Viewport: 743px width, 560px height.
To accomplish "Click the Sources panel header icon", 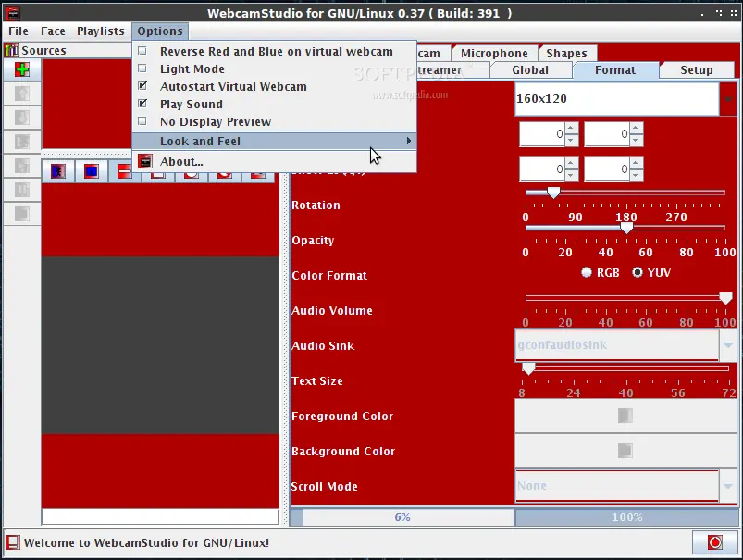I will pos(11,50).
